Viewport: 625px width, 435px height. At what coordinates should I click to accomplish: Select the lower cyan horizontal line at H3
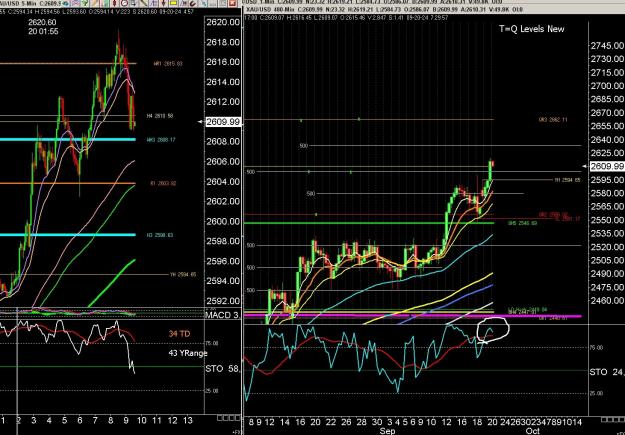tap(68, 235)
